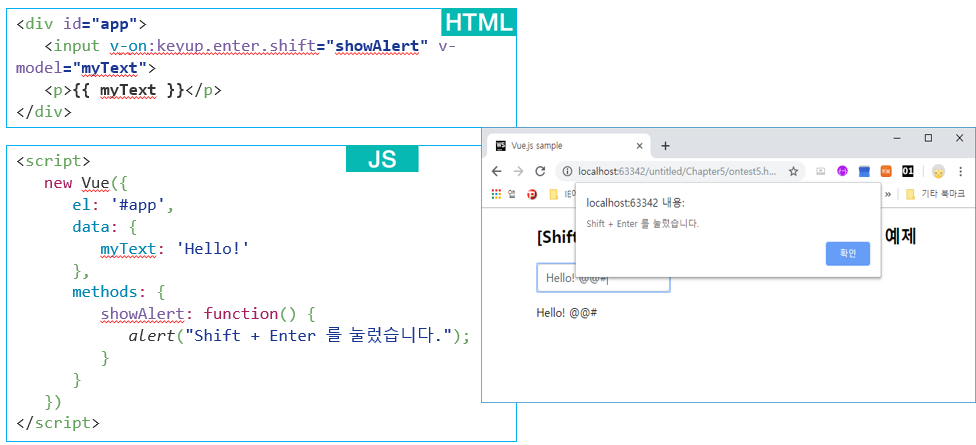Close the Vue.js sample tab
This screenshot has width=976, height=445.
[639, 146]
